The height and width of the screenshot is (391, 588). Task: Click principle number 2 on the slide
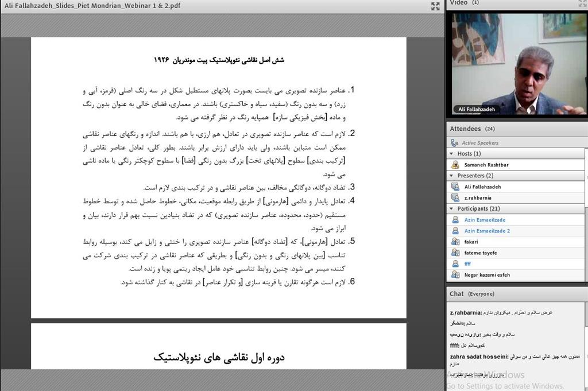pos(219,154)
